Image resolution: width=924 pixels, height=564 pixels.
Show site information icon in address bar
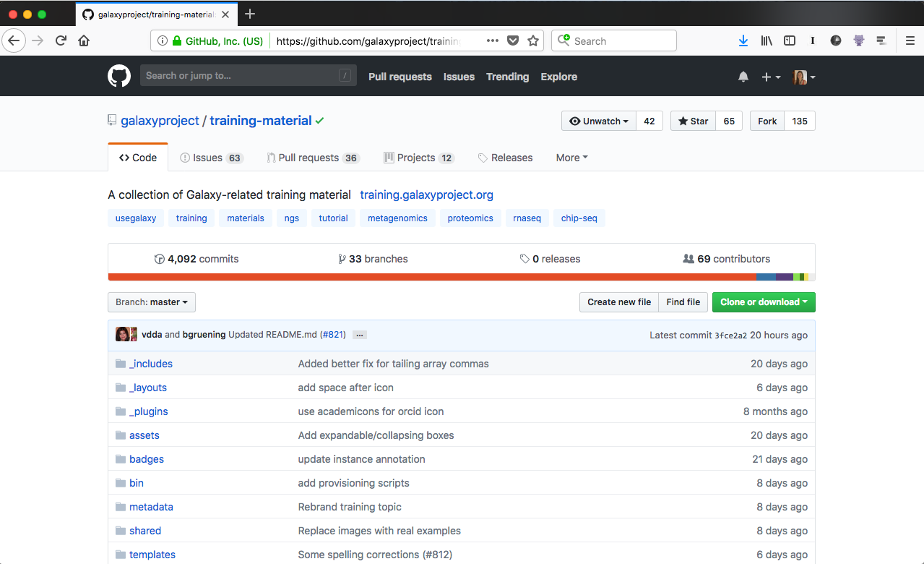tap(163, 41)
